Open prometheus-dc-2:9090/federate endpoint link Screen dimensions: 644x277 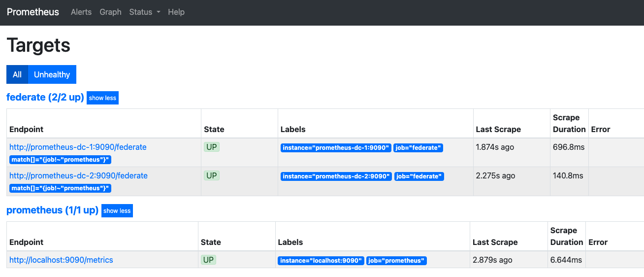click(x=78, y=175)
